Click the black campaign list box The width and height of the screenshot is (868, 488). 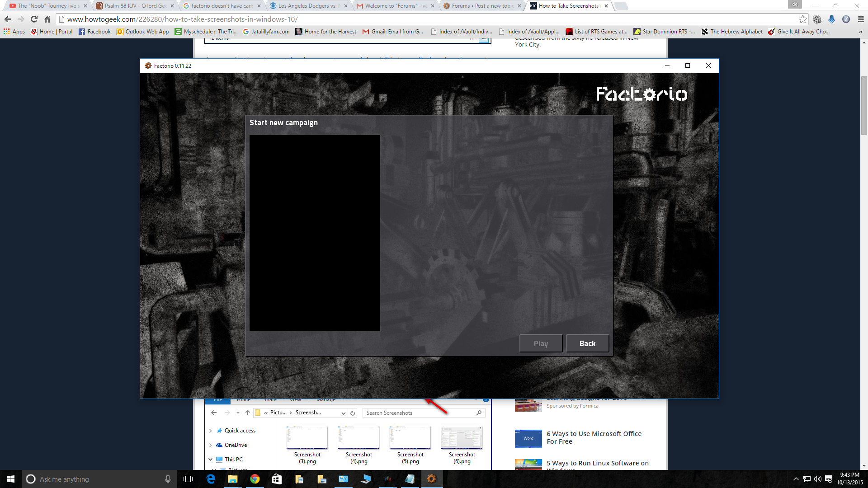(x=315, y=233)
